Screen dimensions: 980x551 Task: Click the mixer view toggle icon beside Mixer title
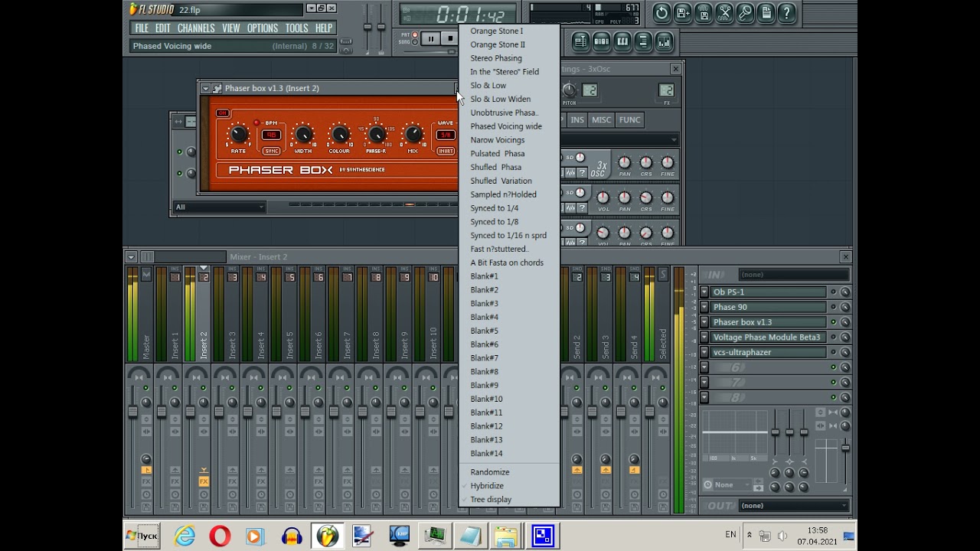tap(147, 257)
